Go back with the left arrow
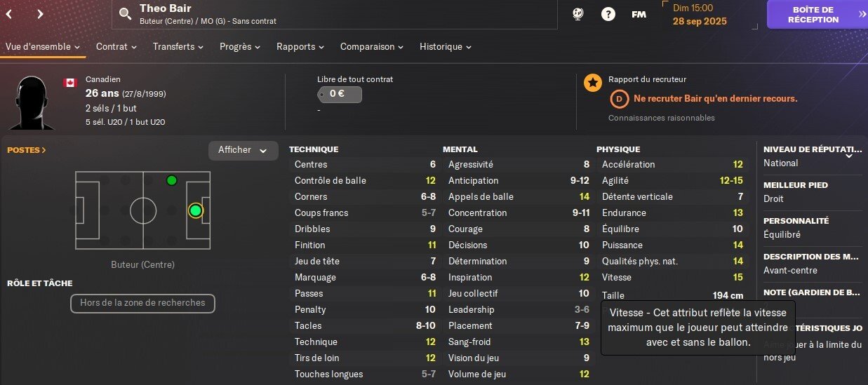Viewport: 868px width, 385px height. (9, 13)
